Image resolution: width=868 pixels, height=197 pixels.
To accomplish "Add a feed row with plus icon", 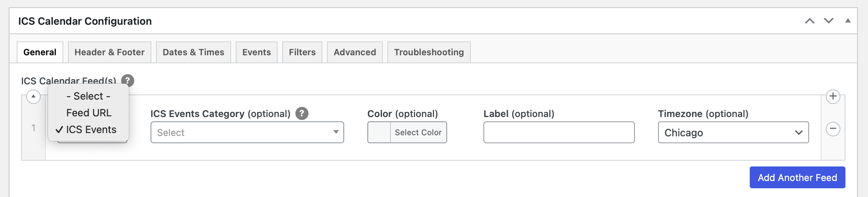I will pyautogui.click(x=833, y=96).
